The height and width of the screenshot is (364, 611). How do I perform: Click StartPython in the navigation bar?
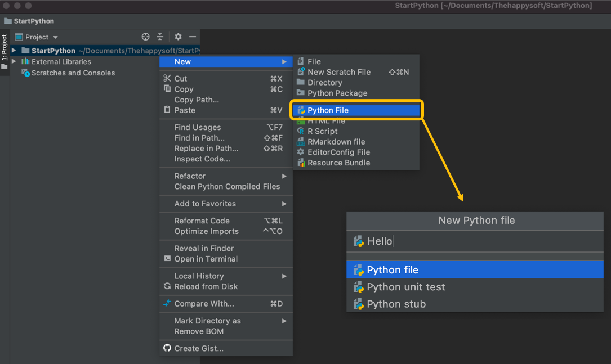(34, 21)
